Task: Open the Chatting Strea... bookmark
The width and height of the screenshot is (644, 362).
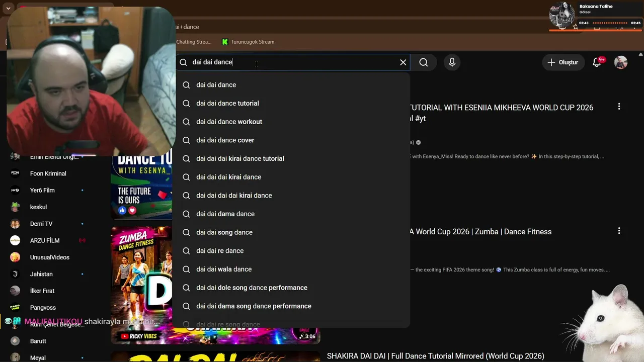Action: [x=194, y=42]
